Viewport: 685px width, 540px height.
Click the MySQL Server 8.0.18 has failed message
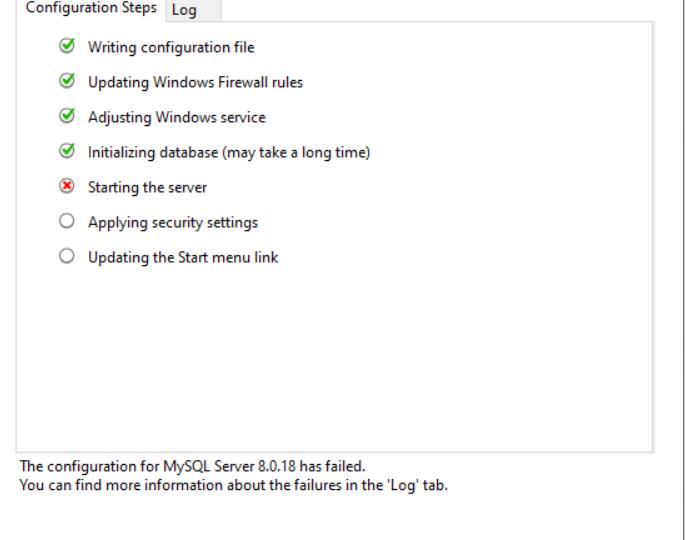click(192, 467)
